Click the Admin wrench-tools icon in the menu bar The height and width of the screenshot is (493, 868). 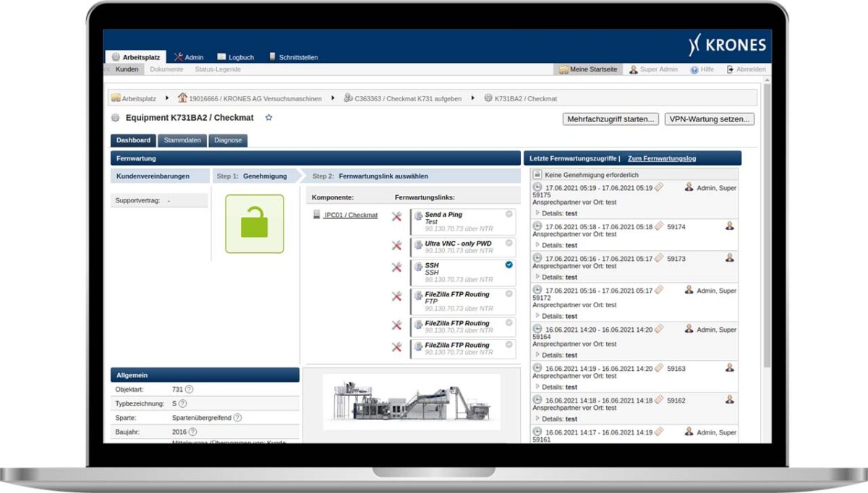click(177, 56)
